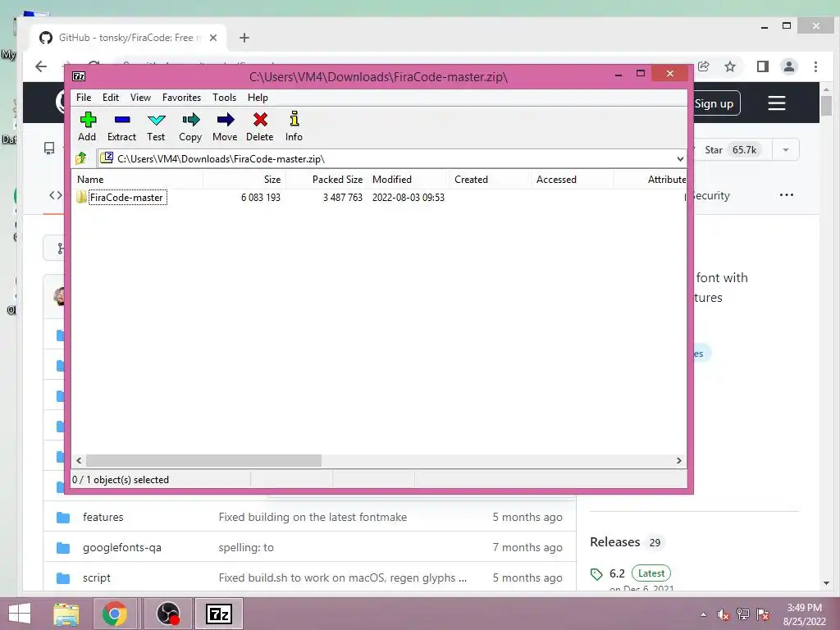Open the googlefonts-qa folder link
Screen dimensions: 840x630
122,547
